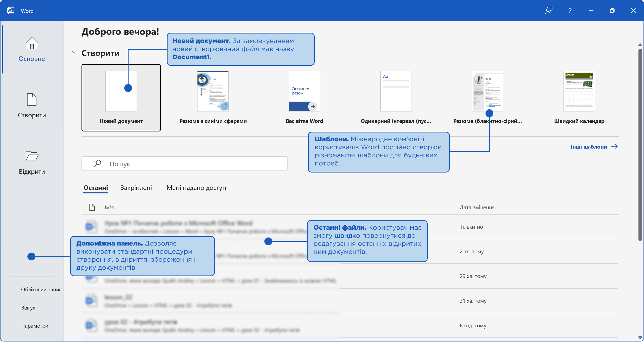644x344 pixels.
Task: Click the vertical scrollbar down arrow
Action: click(640, 338)
